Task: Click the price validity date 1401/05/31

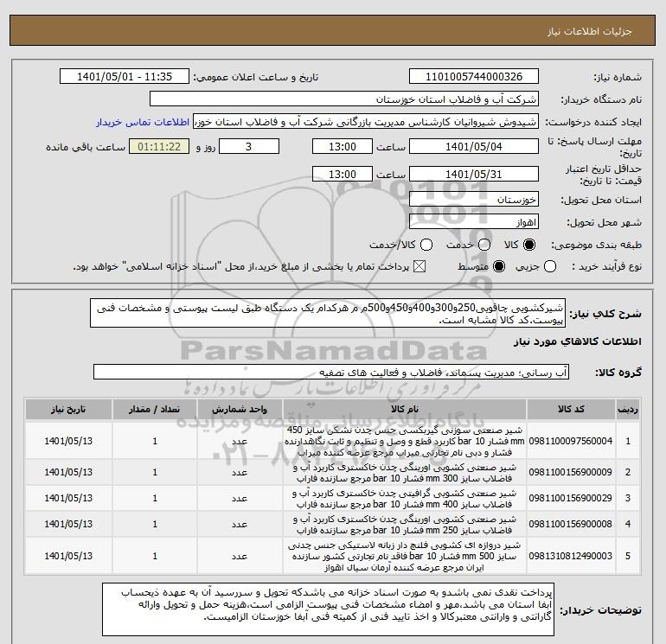Action: 474,175
